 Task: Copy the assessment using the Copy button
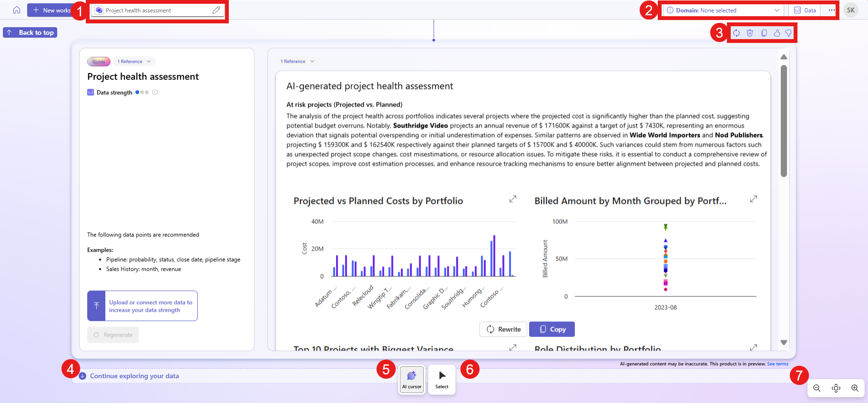point(552,329)
